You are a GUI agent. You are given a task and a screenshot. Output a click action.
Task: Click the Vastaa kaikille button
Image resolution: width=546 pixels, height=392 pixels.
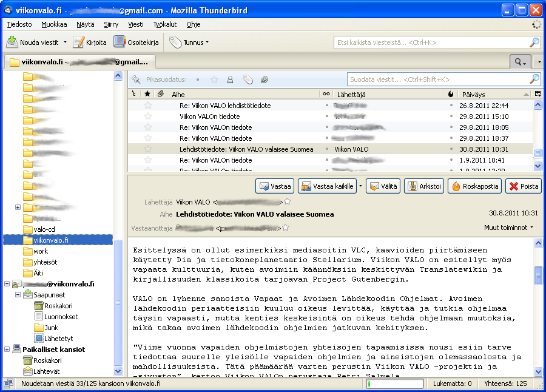328,186
